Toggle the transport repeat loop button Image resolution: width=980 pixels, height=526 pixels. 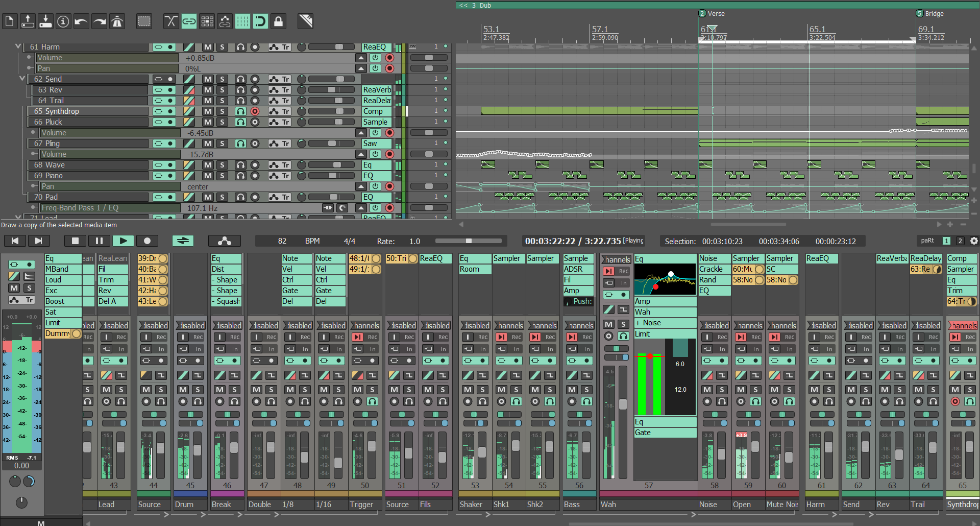click(183, 241)
